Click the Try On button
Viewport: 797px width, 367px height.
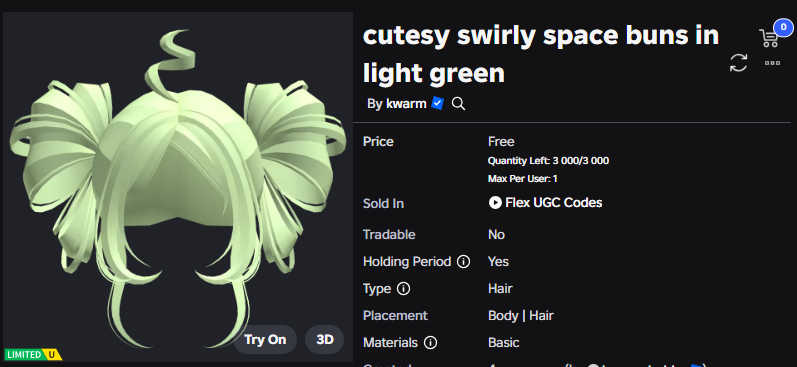pyautogui.click(x=265, y=340)
